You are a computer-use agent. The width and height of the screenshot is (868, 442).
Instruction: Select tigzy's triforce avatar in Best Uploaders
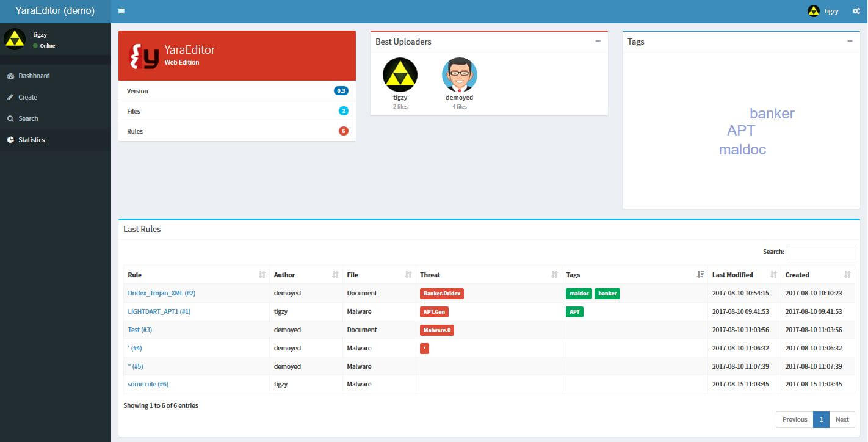coord(400,75)
